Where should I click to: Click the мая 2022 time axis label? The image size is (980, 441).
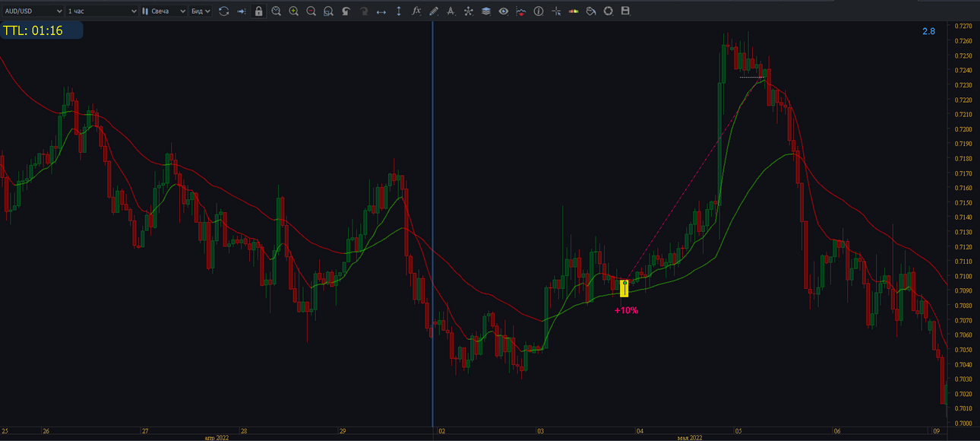690,438
